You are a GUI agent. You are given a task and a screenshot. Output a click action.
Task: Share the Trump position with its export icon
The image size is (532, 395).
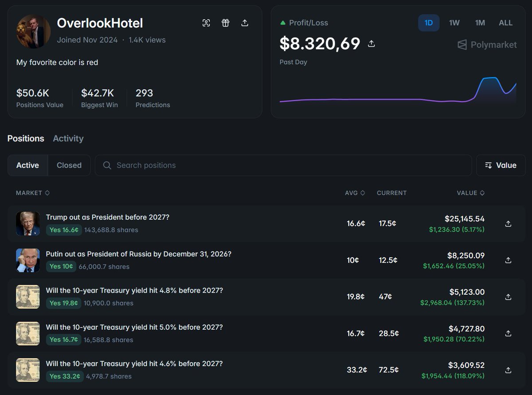508,224
